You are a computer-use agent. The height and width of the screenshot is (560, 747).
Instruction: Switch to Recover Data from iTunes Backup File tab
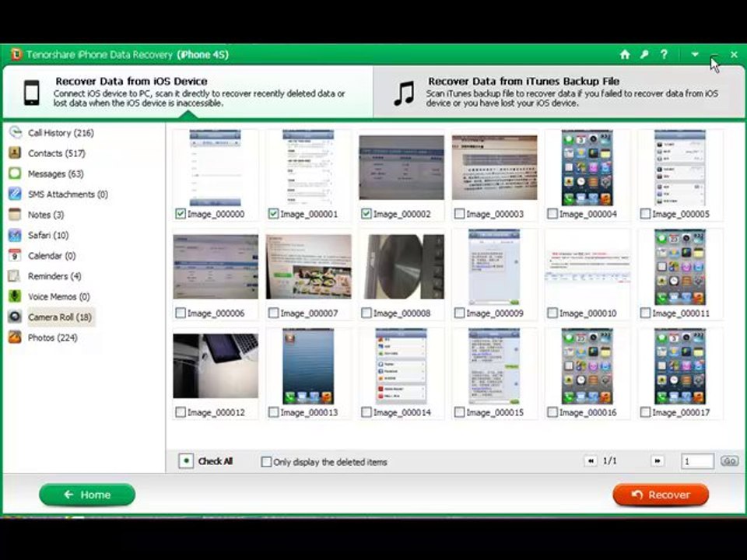point(559,92)
